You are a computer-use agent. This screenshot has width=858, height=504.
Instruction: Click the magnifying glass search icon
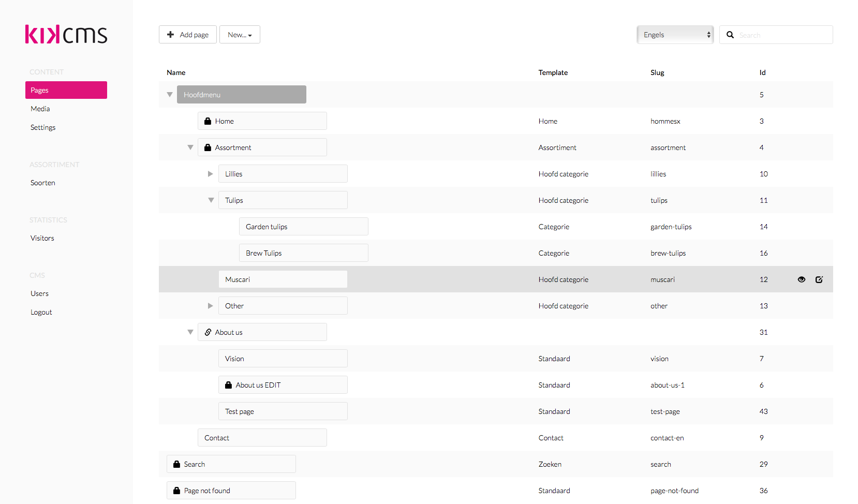point(730,35)
